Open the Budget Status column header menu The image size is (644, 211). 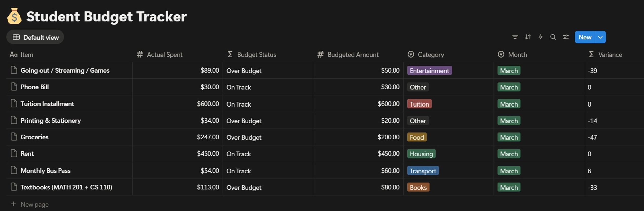pyautogui.click(x=268, y=55)
